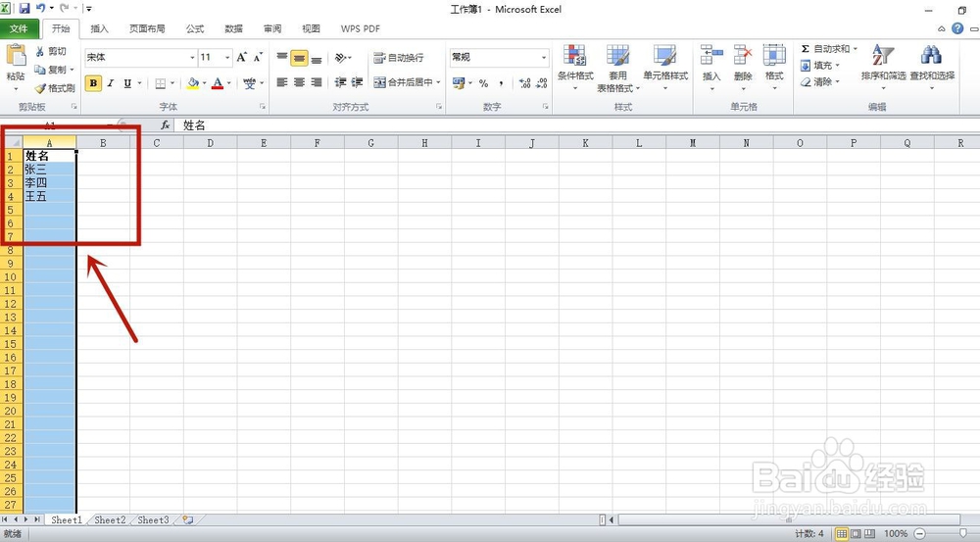Viewport: 980px width, 542px height.
Task: Toggle Italic formatting
Action: tap(110, 82)
